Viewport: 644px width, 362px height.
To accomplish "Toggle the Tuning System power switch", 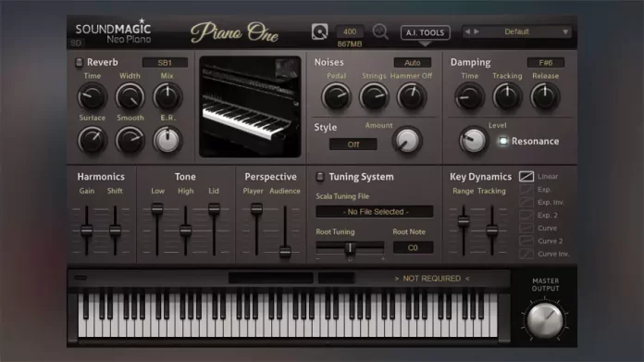I will [319, 177].
